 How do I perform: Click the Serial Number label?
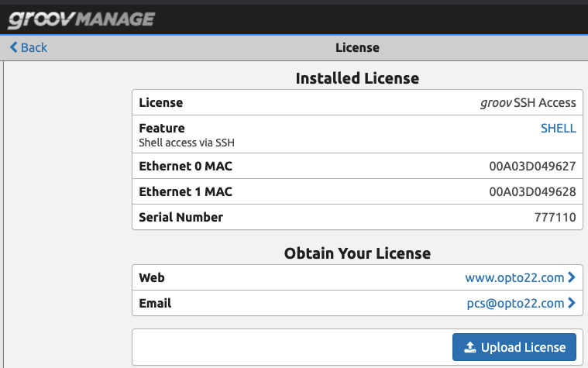[181, 217]
